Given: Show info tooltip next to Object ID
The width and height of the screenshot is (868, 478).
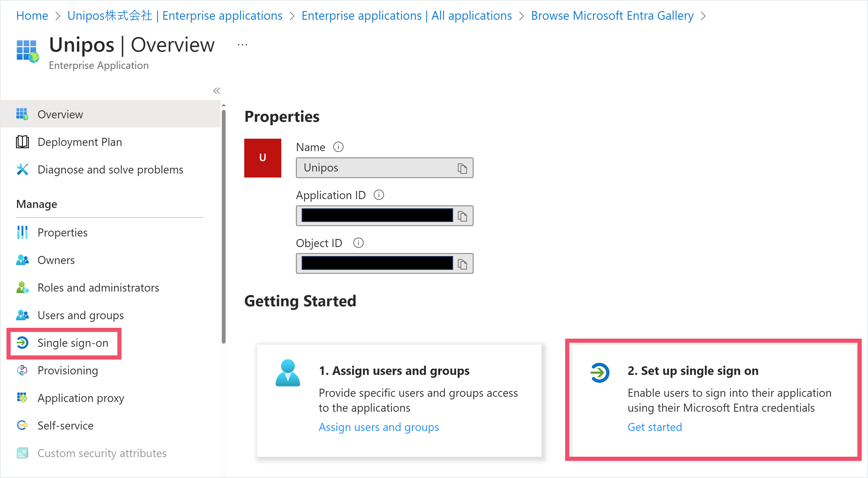Looking at the screenshot, I should [358, 243].
